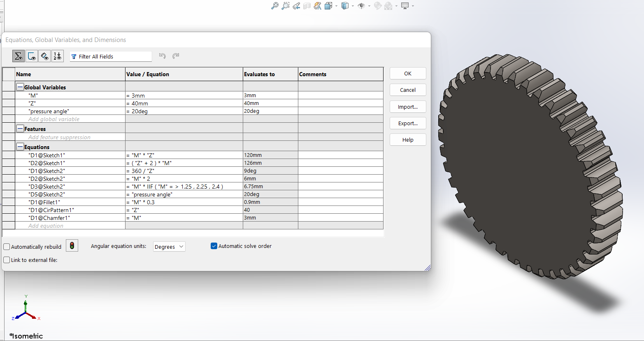Viewport: 644px width, 341px height.
Task: Enable the Link to external file checkbox
Action: 7,260
